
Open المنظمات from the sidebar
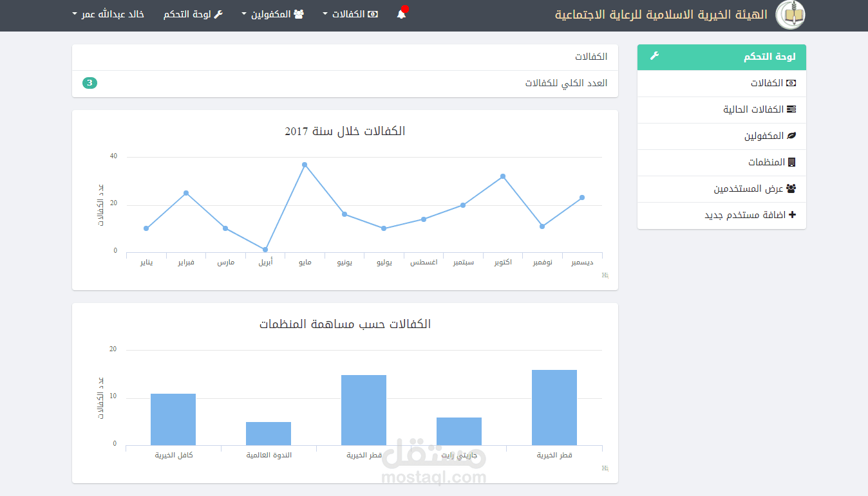point(721,162)
